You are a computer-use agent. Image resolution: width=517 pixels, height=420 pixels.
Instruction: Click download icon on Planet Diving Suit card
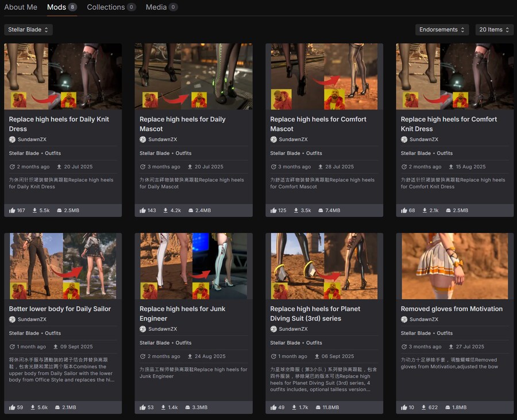(x=296, y=407)
